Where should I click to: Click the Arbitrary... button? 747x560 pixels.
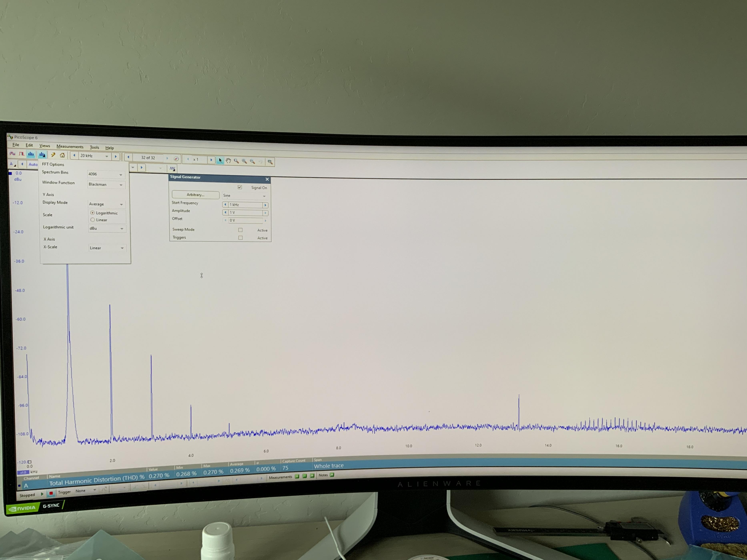[x=196, y=195]
